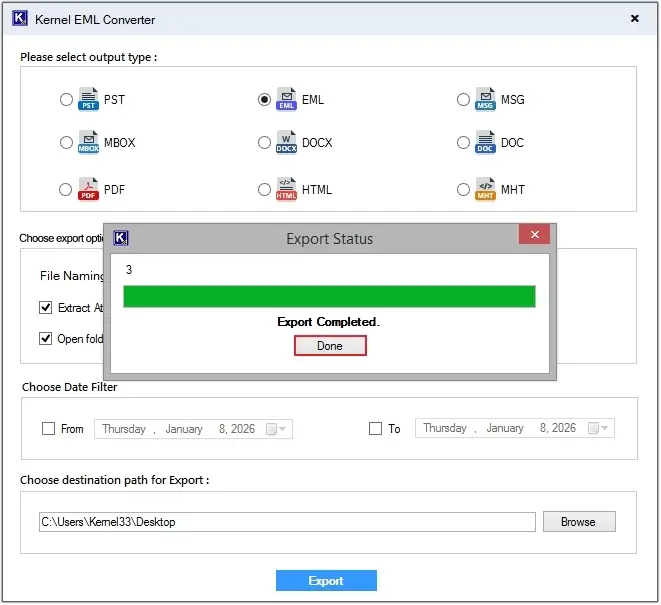Screen dimensions: 661x605
Task: Click the Kernel logo in Export Status dialog
Action: tap(121, 238)
